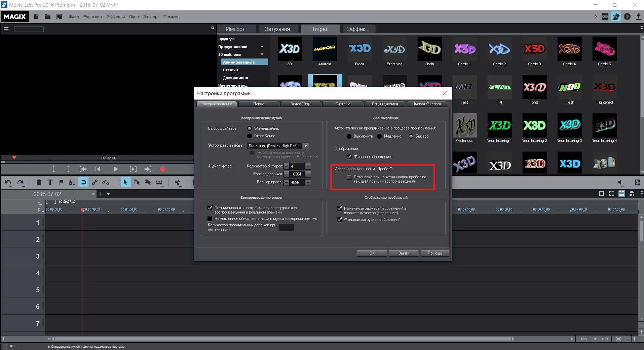Toggle the magnet snapping icon
Screen dimensions: 644x350
coord(83,182)
